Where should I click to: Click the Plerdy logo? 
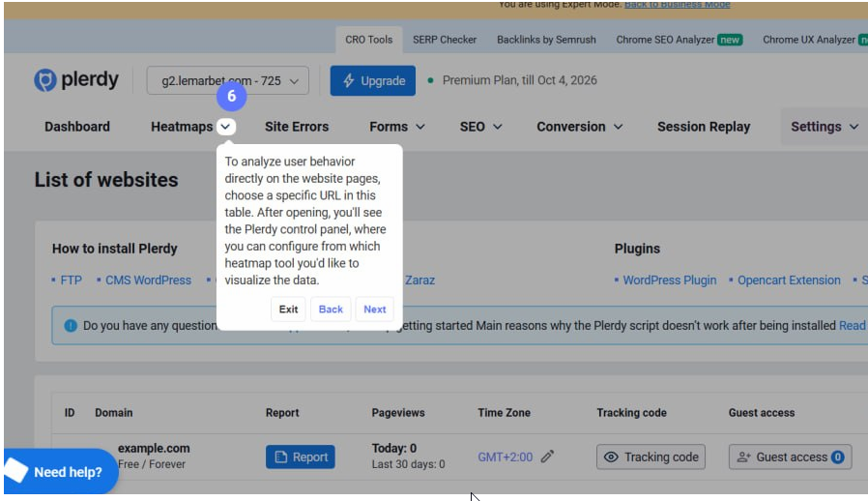[76, 80]
